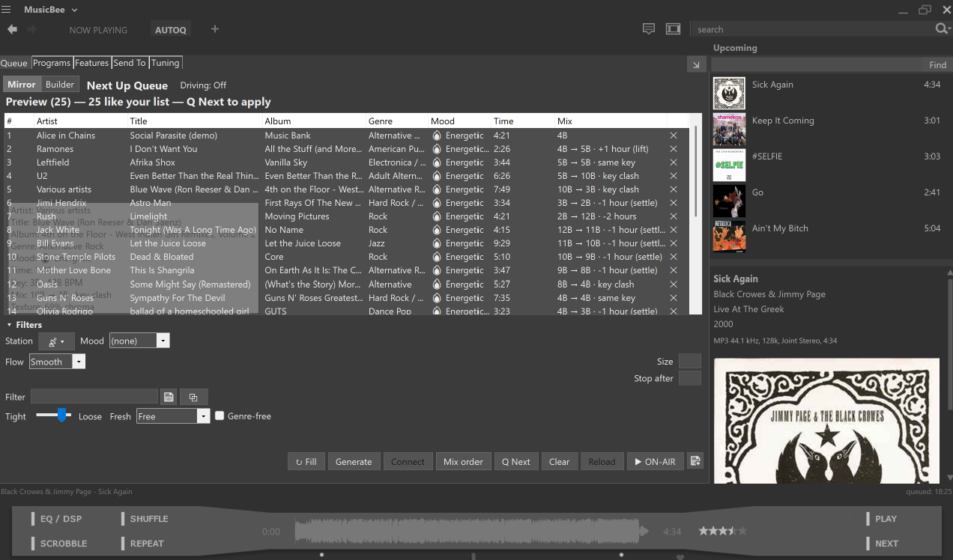Viewport: 953px width, 560px height.
Task: Open the Fresh Free dropdown
Action: click(x=173, y=416)
